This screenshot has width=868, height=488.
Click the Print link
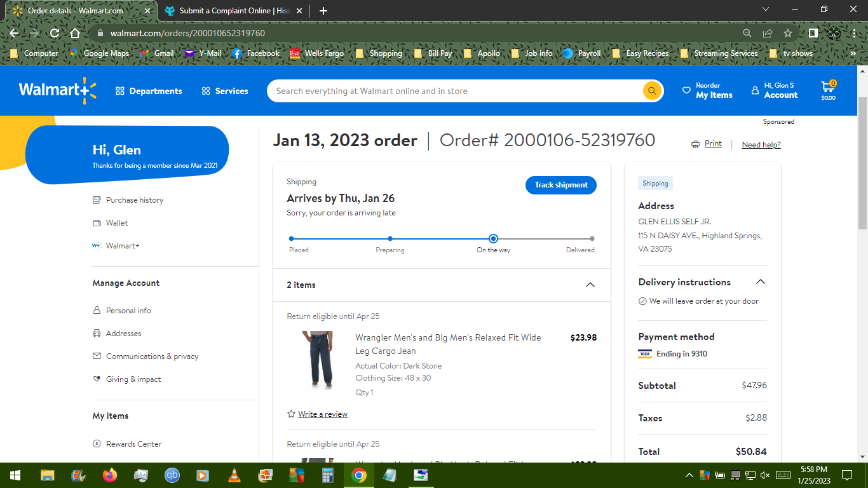click(713, 144)
